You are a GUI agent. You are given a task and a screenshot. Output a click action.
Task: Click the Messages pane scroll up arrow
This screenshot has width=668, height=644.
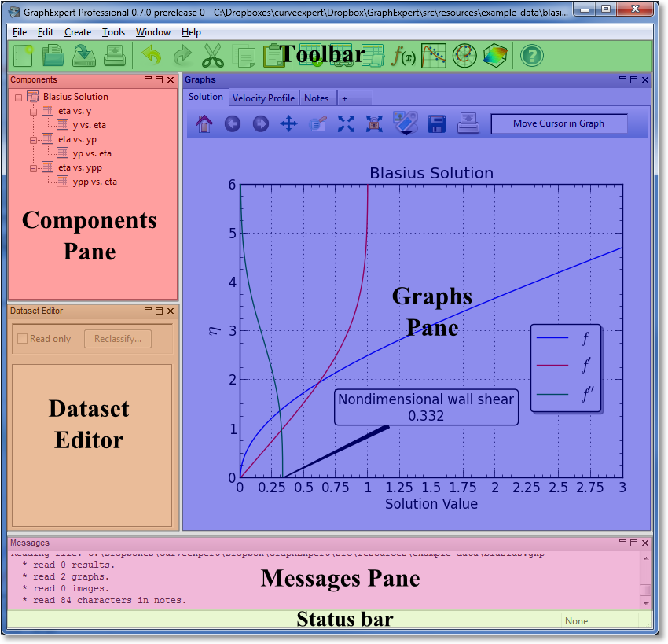tap(646, 558)
